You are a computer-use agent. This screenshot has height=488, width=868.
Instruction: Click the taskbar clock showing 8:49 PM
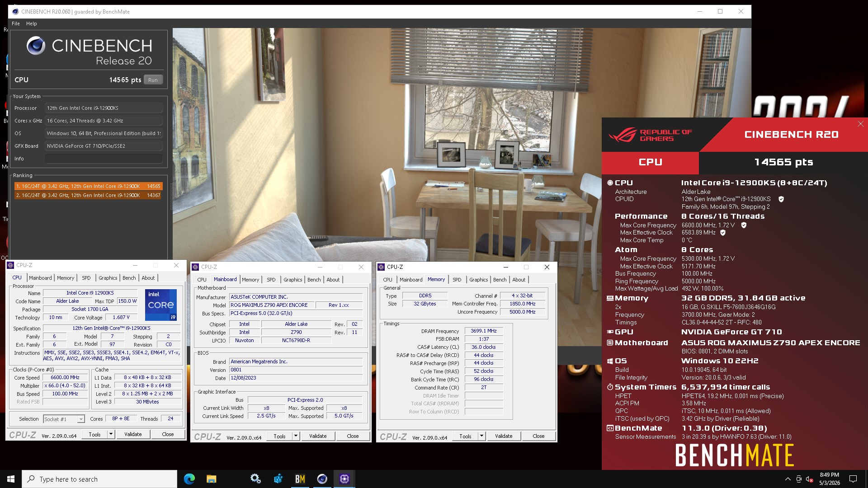(830, 479)
